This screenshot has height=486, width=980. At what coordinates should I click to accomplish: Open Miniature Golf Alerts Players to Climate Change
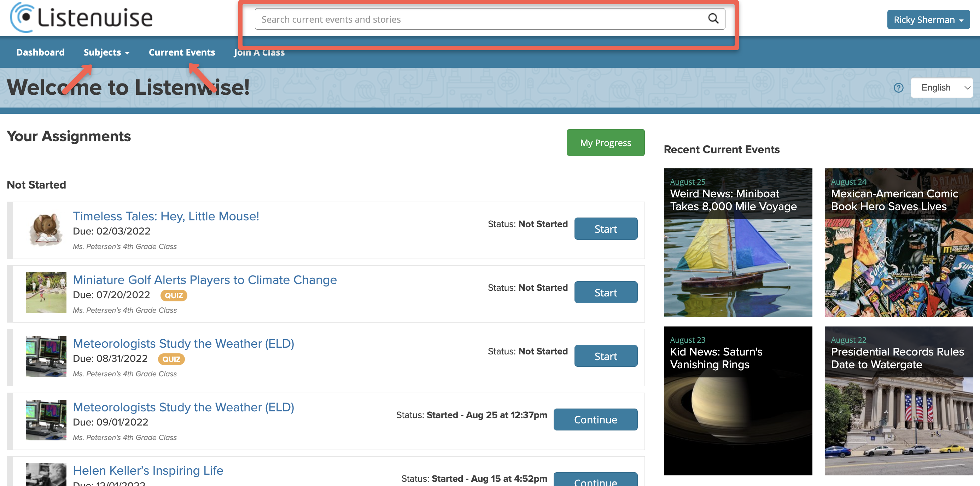tap(205, 280)
